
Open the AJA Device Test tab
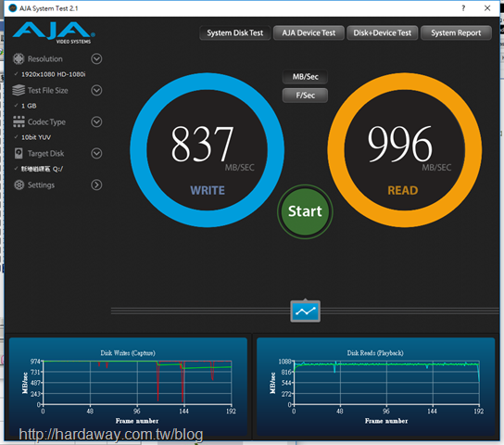309,32
